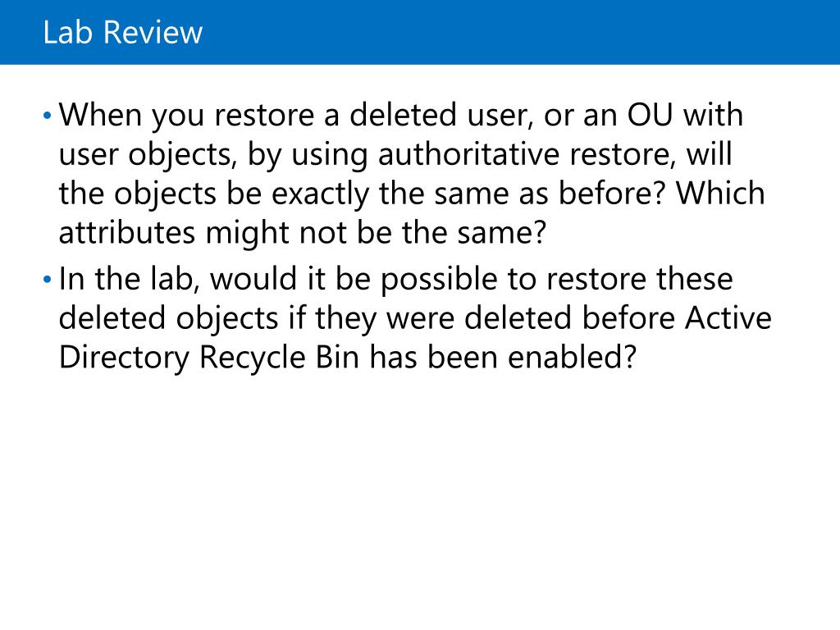Select the first blue bullet point marker

tap(48, 115)
